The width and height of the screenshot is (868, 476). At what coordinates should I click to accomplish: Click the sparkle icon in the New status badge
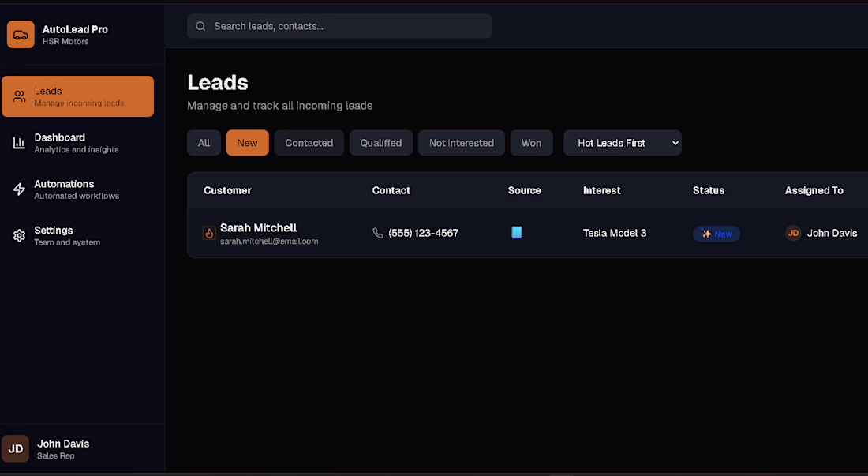(x=706, y=234)
